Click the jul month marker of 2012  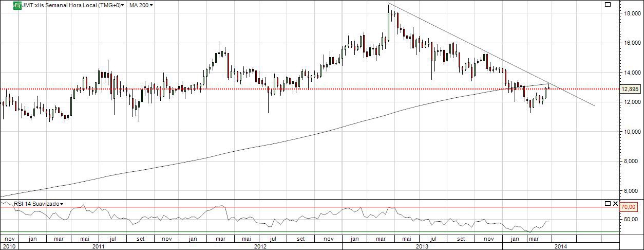(x=274, y=239)
